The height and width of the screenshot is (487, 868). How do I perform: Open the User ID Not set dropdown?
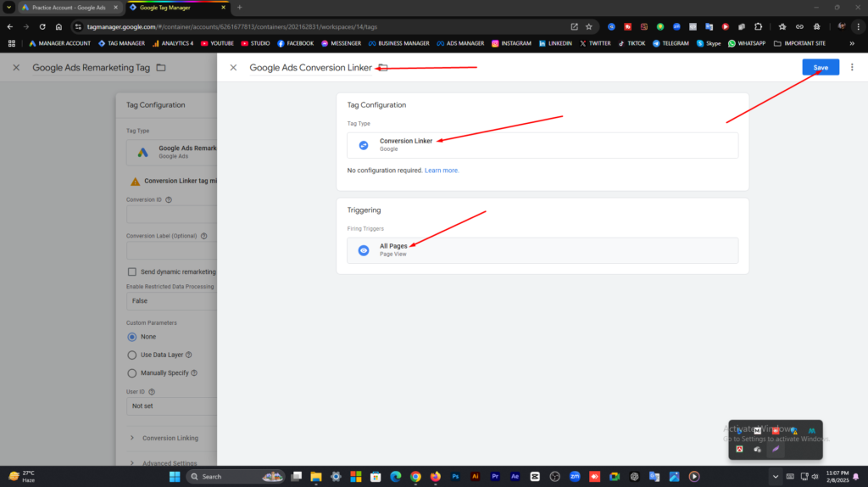(171, 406)
